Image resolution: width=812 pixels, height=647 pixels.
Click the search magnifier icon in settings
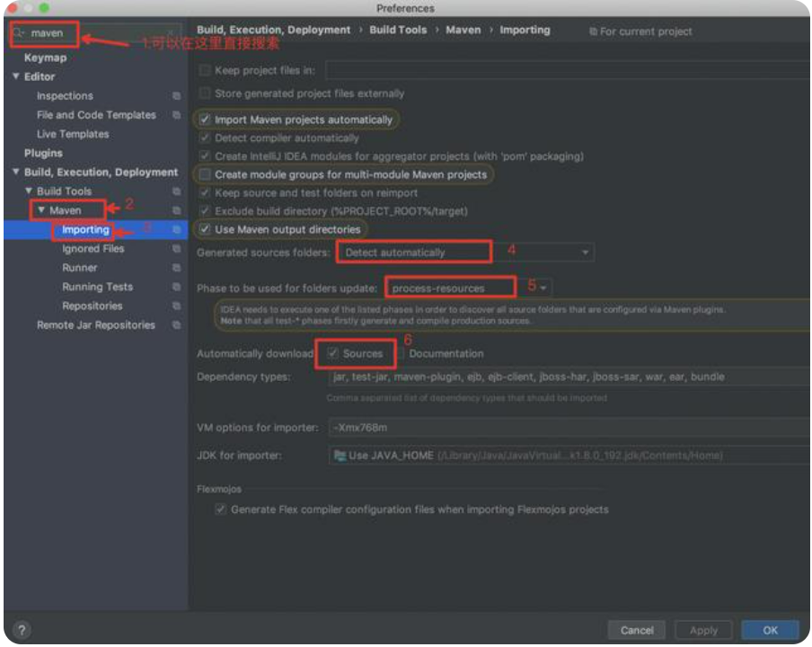click(19, 33)
